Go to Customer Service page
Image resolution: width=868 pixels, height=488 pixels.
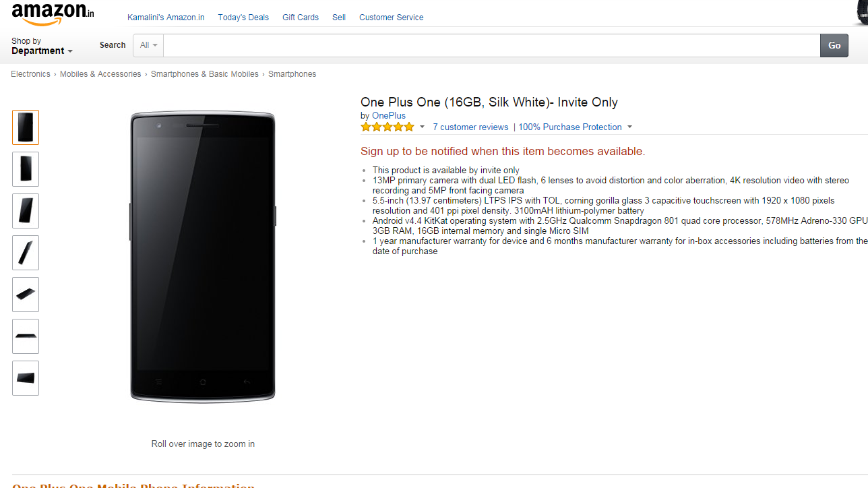[392, 18]
